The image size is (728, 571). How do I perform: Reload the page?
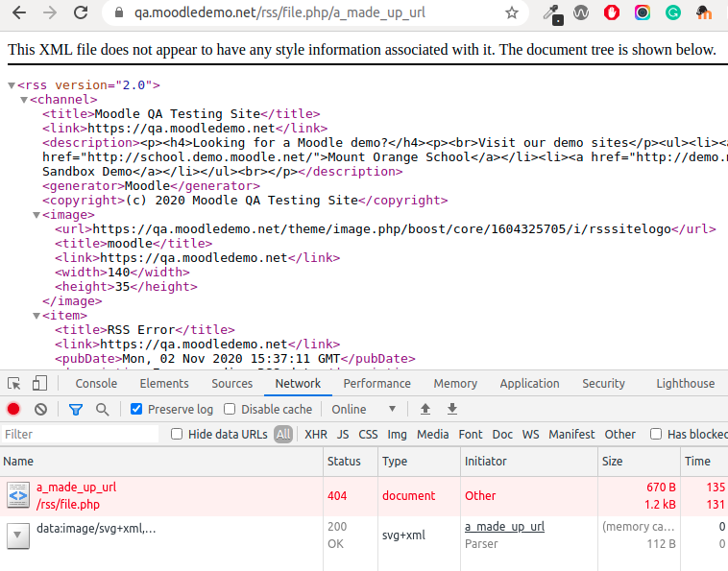pyautogui.click(x=81, y=13)
